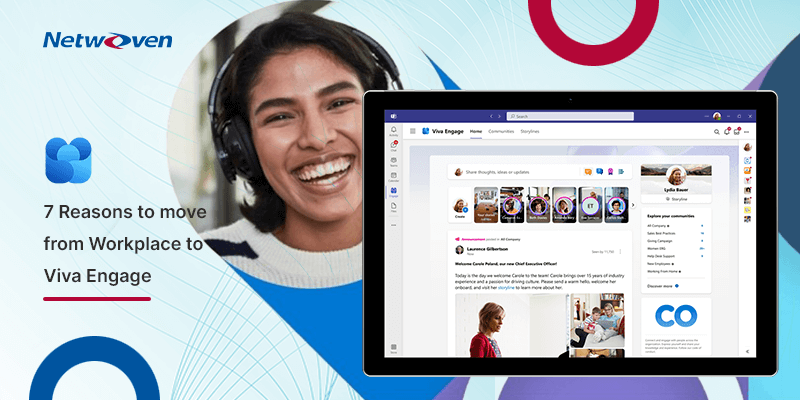Click the Teams logo in title bar
The image size is (800, 400).
pyautogui.click(x=393, y=116)
